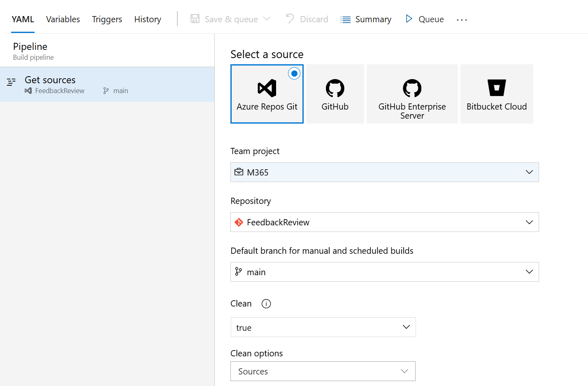Choose Bitbucket Cloud as the source

[x=497, y=94]
